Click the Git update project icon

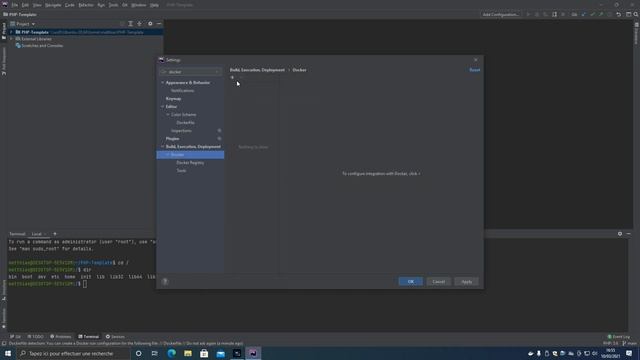pos(583,14)
